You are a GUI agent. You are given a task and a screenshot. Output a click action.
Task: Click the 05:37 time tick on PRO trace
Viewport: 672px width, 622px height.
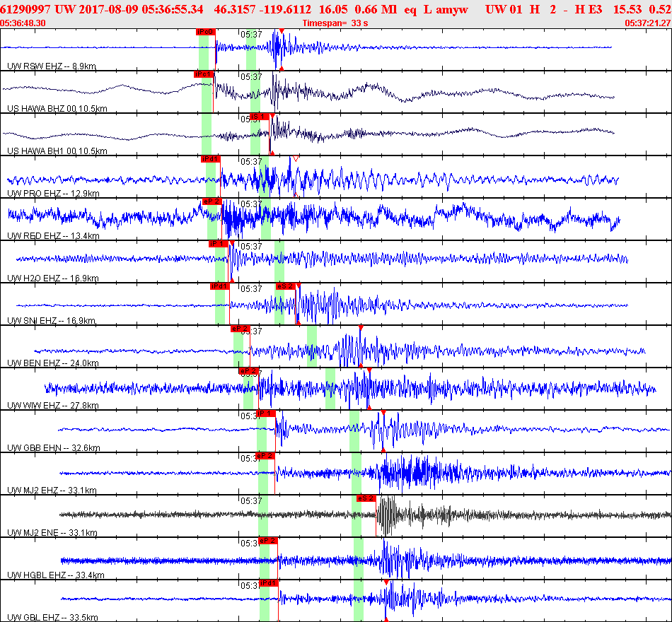pyautogui.click(x=251, y=162)
